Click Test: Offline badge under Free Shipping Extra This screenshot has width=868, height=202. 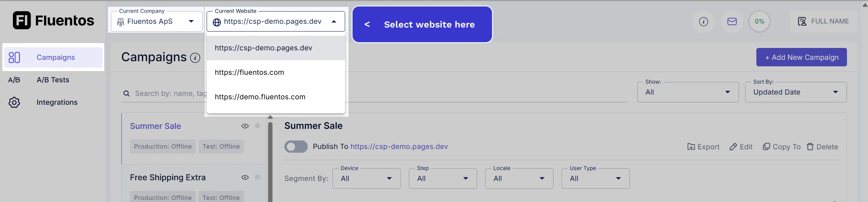(221, 197)
